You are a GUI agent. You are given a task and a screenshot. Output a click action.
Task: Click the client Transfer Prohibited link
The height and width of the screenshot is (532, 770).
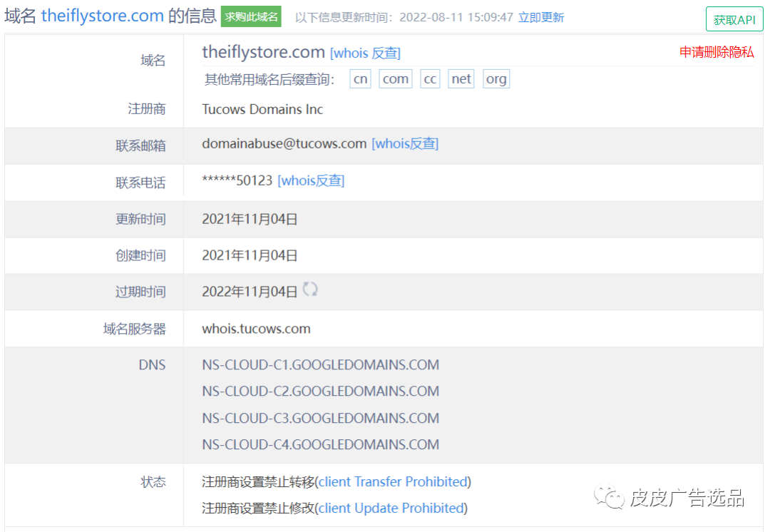394,482
